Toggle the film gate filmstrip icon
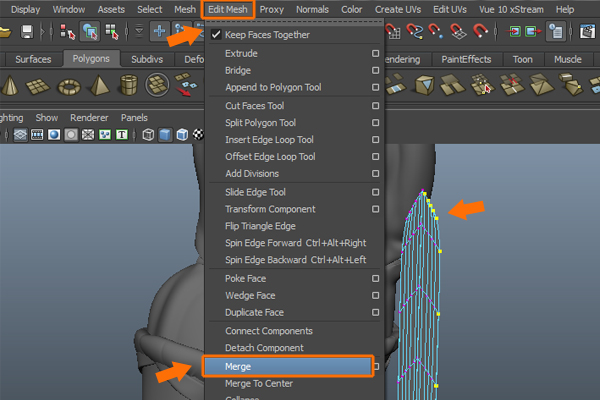This screenshot has height=400, width=600. coord(37,135)
